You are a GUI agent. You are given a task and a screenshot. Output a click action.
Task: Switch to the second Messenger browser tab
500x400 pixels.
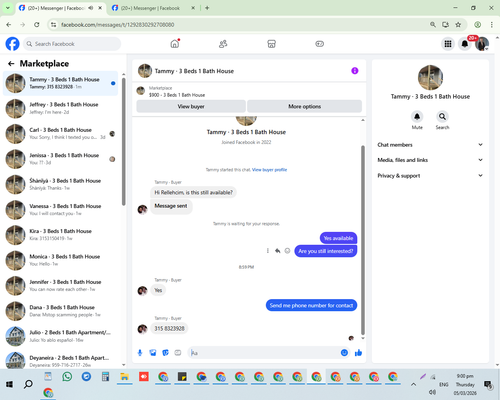coord(153,8)
